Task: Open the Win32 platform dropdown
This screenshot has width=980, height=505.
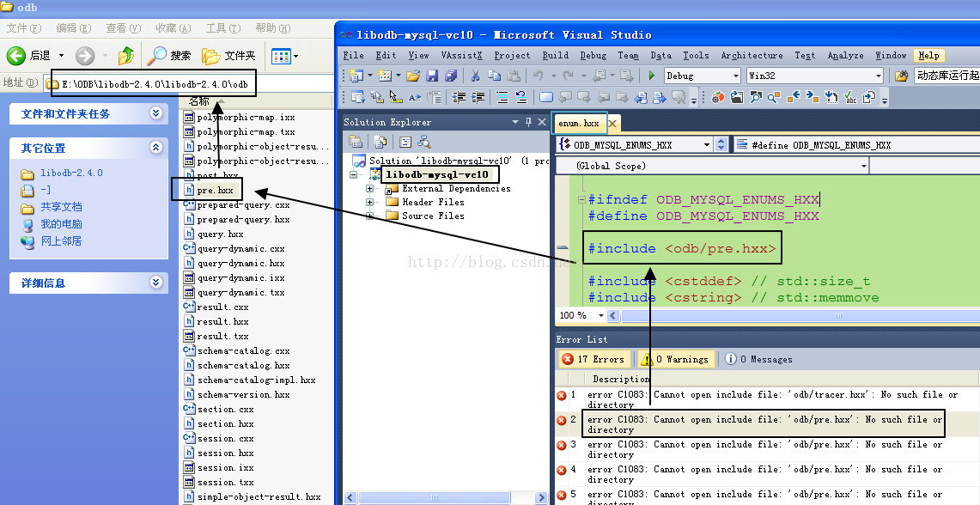Action: pos(878,76)
